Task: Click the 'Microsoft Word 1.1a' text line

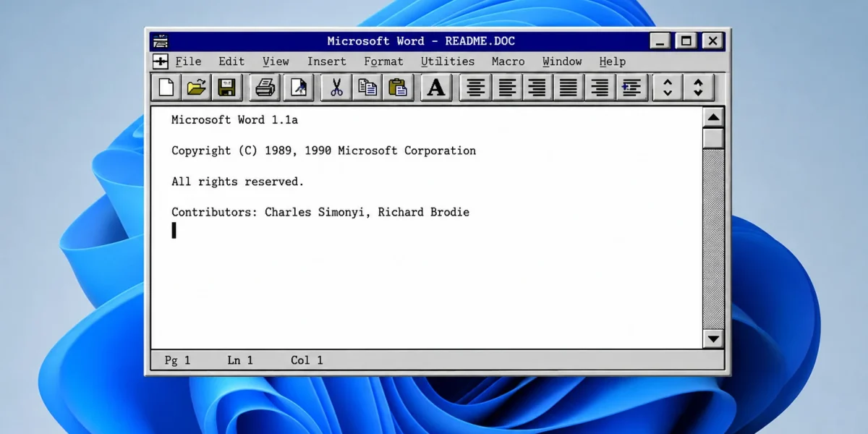Action: (x=234, y=120)
